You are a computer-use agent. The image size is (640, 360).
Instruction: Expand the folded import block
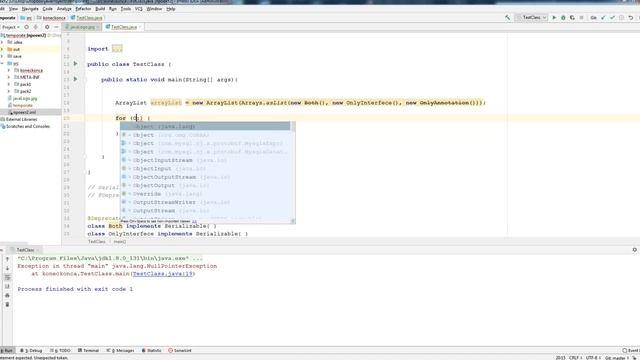(x=117, y=49)
